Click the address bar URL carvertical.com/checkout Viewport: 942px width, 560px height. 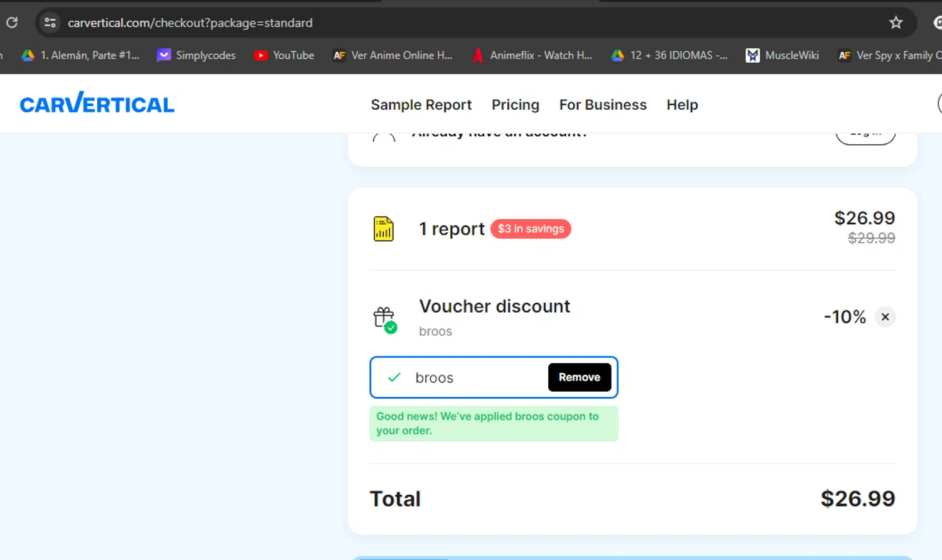pos(190,23)
